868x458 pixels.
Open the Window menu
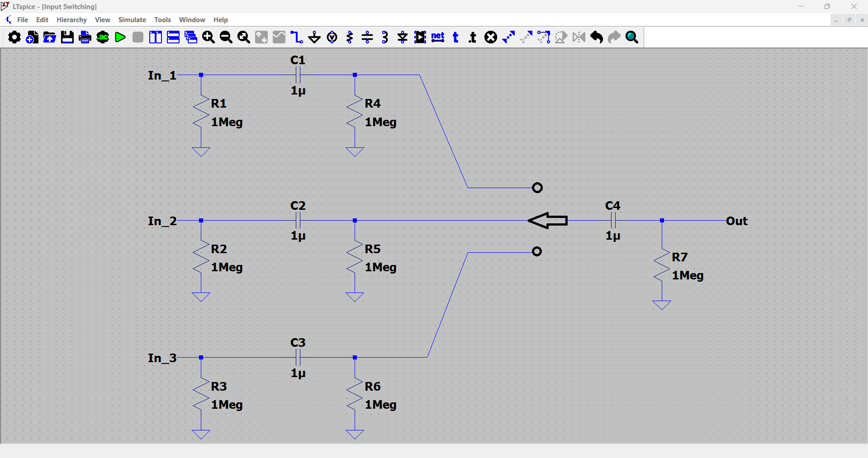192,20
